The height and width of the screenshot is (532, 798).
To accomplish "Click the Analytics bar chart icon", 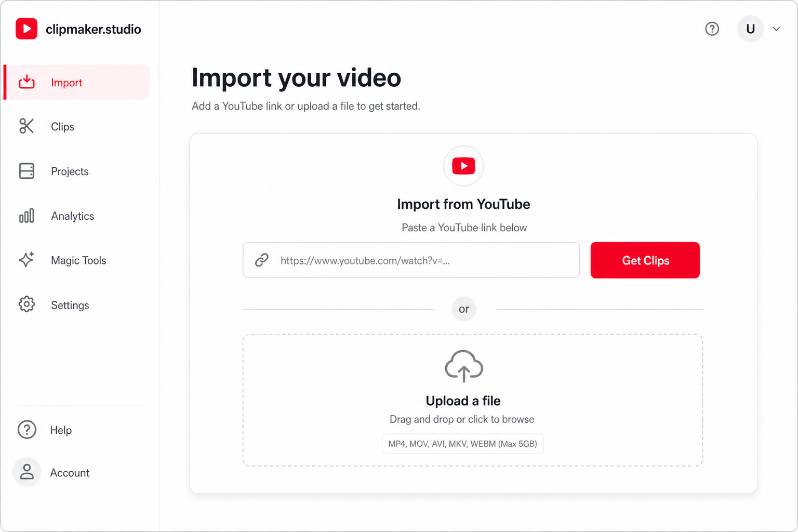I will coord(26,216).
